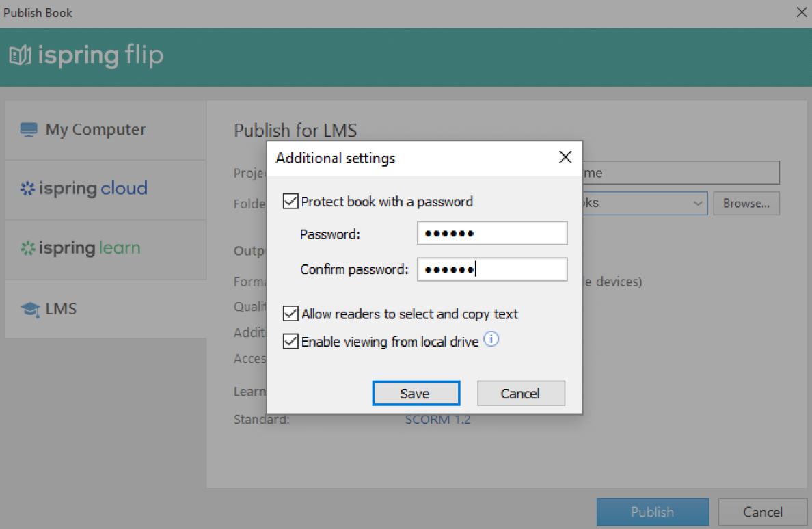Open the destination folder dropdown
Image resolution: width=812 pixels, height=529 pixels.
pyautogui.click(x=698, y=203)
